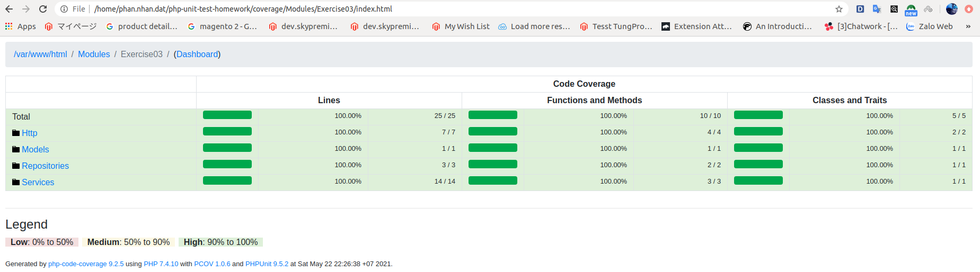The width and height of the screenshot is (980, 272).
Task: Open the Dashboard link
Action: click(x=197, y=54)
